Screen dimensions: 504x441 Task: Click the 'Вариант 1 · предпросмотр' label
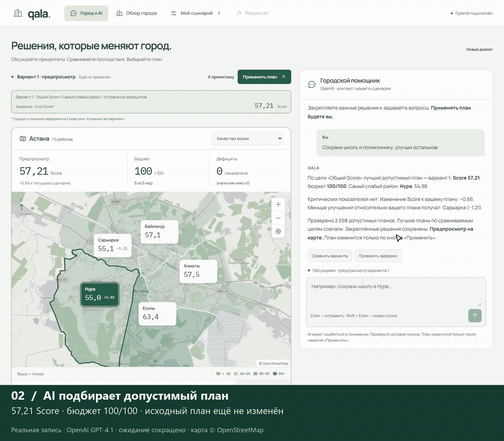pyautogui.click(x=46, y=77)
